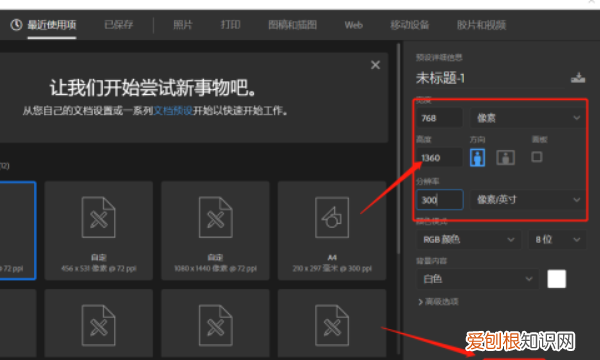This screenshot has height=360, width=600.
Task: Save the document preset icon
Action: [x=578, y=78]
